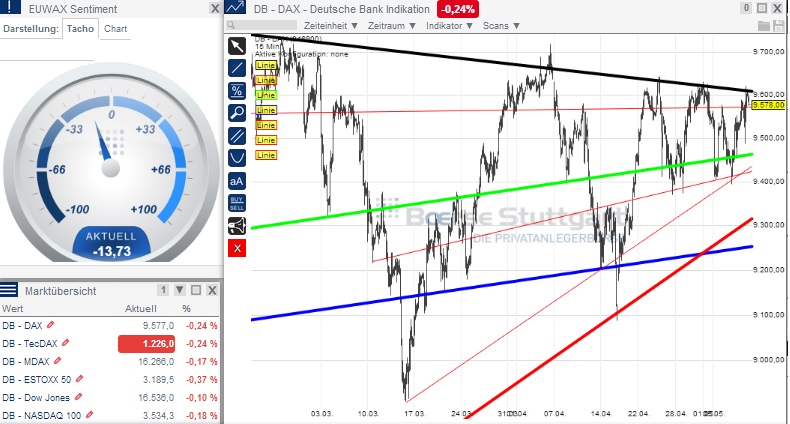Image resolution: width=790 pixels, height=424 pixels.
Task: Maximize the Marktübersicht panel
Action: [x=196, y=290]
